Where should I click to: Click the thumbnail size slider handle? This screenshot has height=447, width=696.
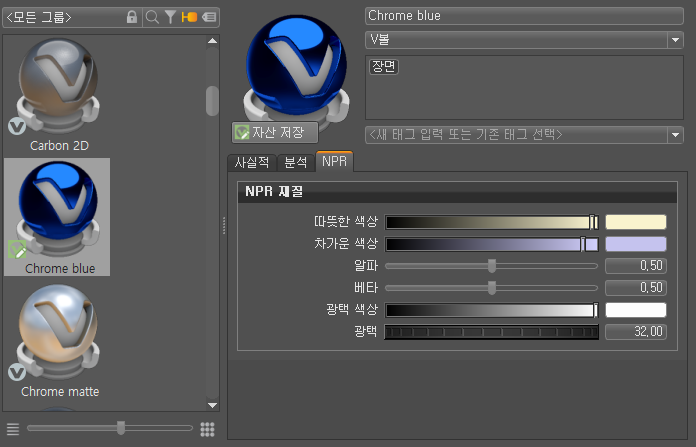121,428
